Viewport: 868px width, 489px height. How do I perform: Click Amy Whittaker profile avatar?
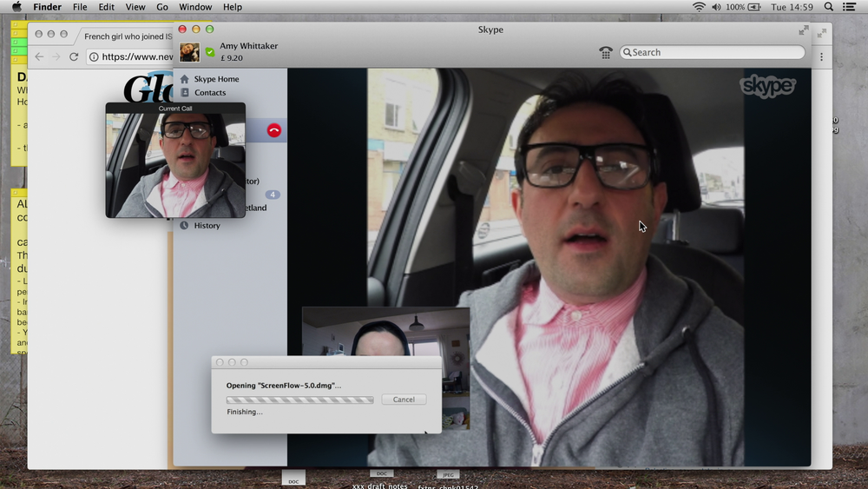(189, 52)
